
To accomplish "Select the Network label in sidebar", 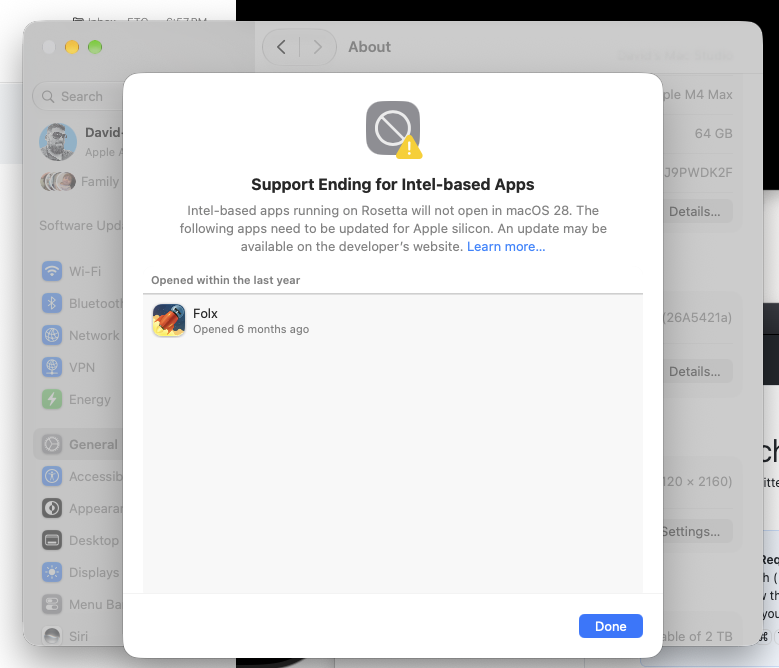I will coord(94,336).
